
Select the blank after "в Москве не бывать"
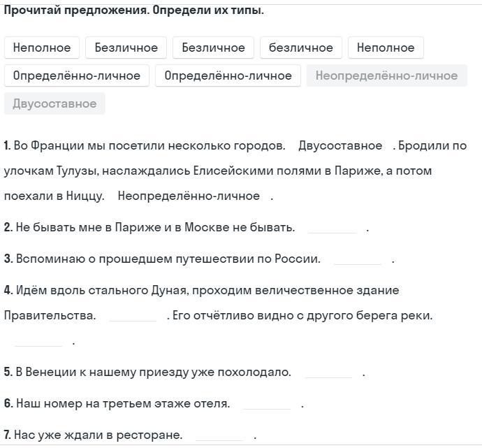pyautogui.click(x=332, y=228)
